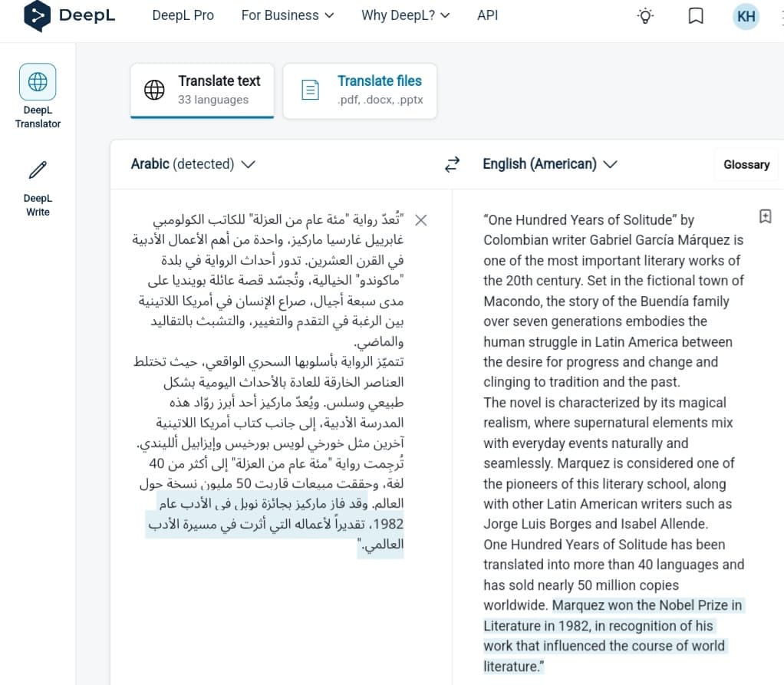
Task: Open saved translations via bookmark icon
Action: [695, 16]
